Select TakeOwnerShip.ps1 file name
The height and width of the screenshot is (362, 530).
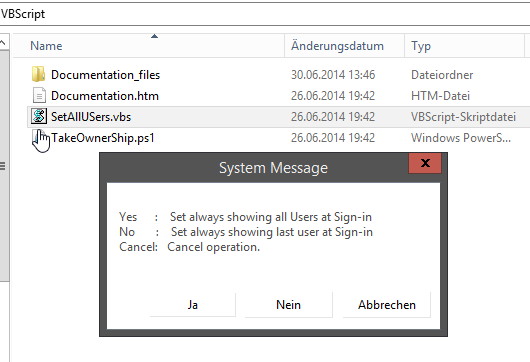click(x=103, y=138)
